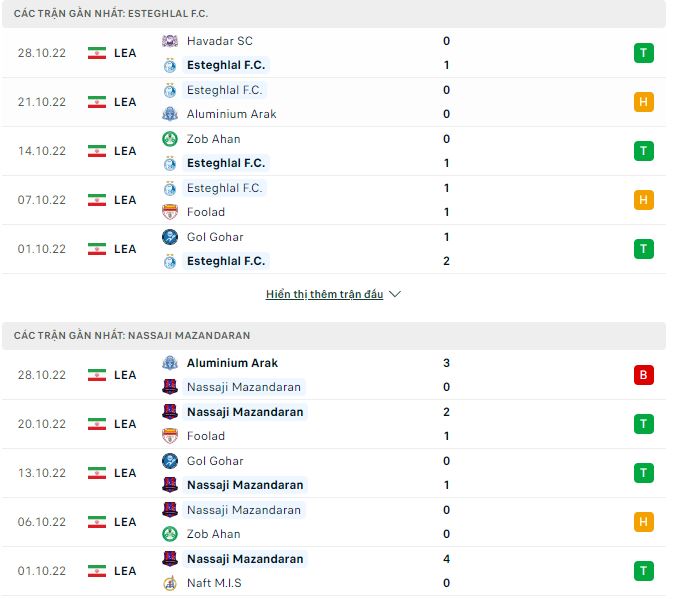Click the Havadar SC team crest
This screenshot has height=599, width=675.
pos(170,41)
